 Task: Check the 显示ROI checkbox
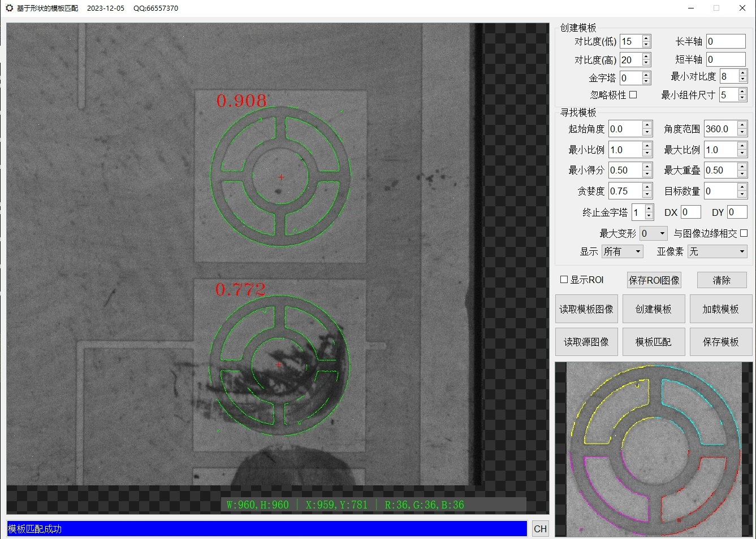click(564, 280)
